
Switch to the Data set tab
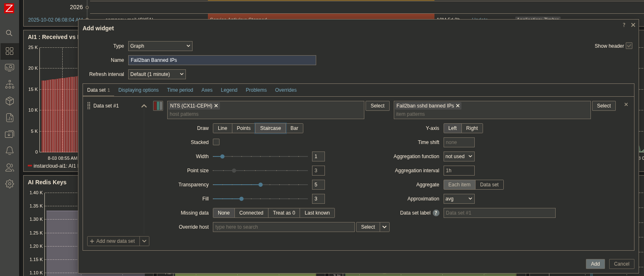click(98, 90)
